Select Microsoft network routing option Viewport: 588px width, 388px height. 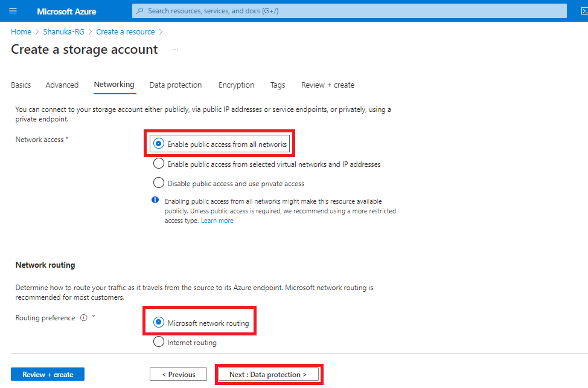click(159, 323)
